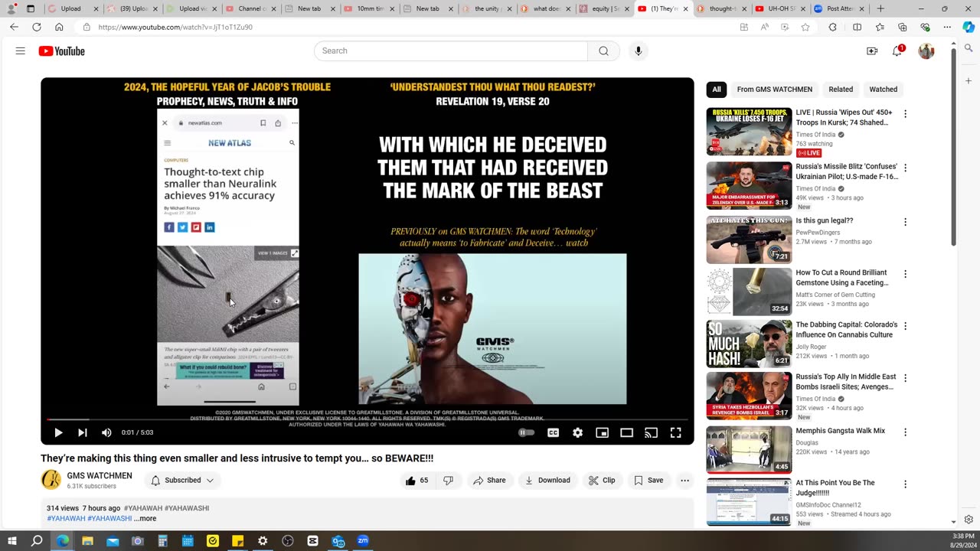The height and width of the screenshot is (551, 980).
Task: Like the video with 65 likes
Action: 416,481
